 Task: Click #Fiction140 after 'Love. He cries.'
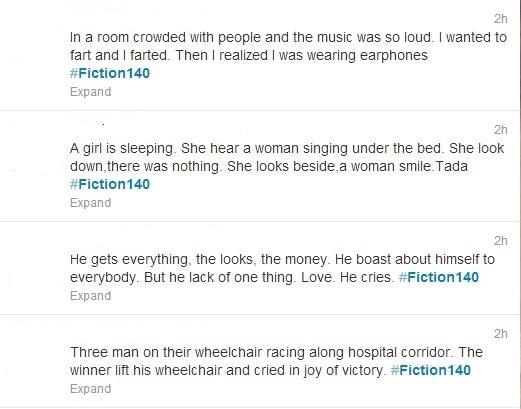[439, 277]
